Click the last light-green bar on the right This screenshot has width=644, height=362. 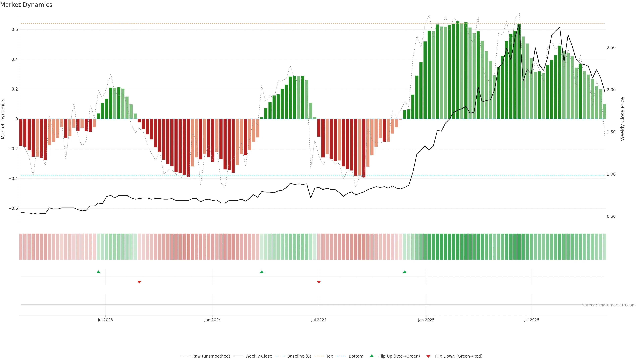point(604,111)
